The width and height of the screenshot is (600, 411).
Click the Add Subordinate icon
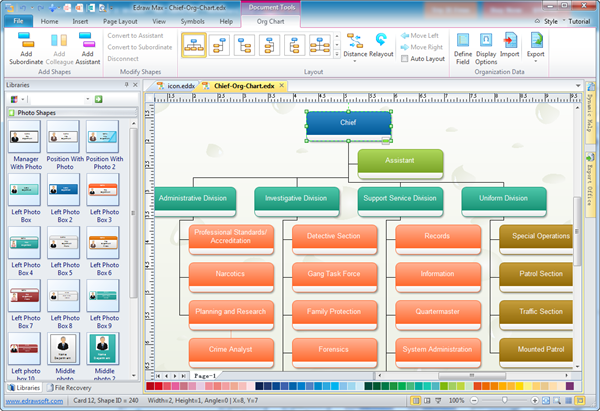pos(26,40)
